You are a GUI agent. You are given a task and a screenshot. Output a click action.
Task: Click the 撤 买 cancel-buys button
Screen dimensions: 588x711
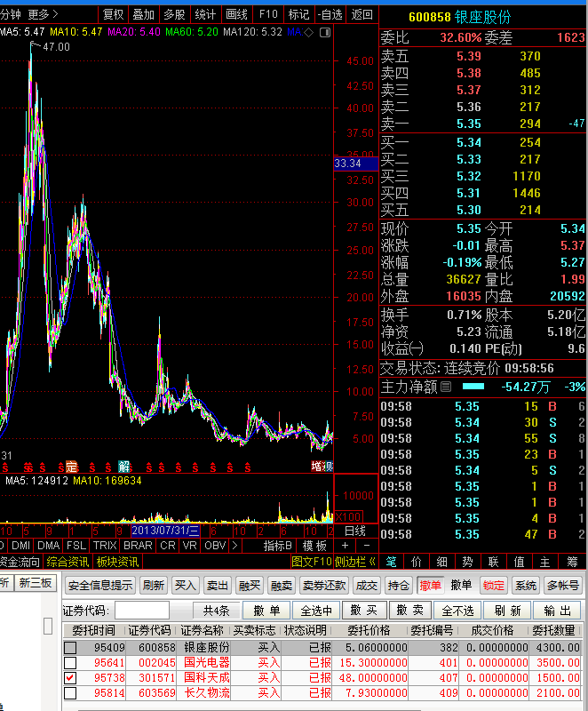click(x=364, y=611)
